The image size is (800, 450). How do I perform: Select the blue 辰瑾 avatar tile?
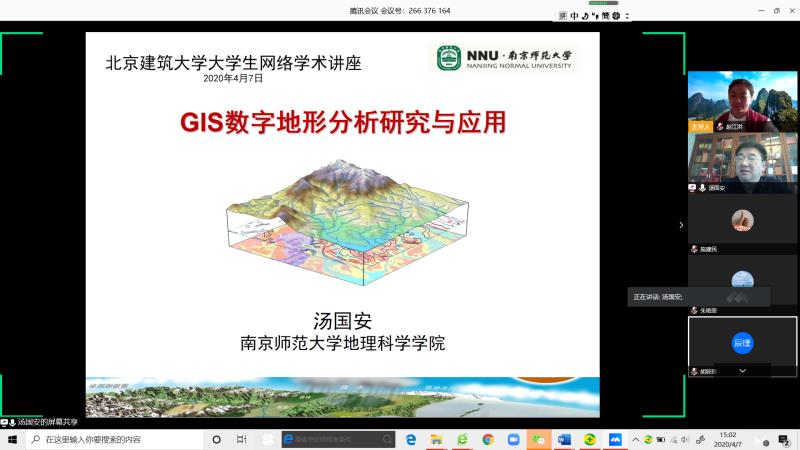click(x=741, y=343)
